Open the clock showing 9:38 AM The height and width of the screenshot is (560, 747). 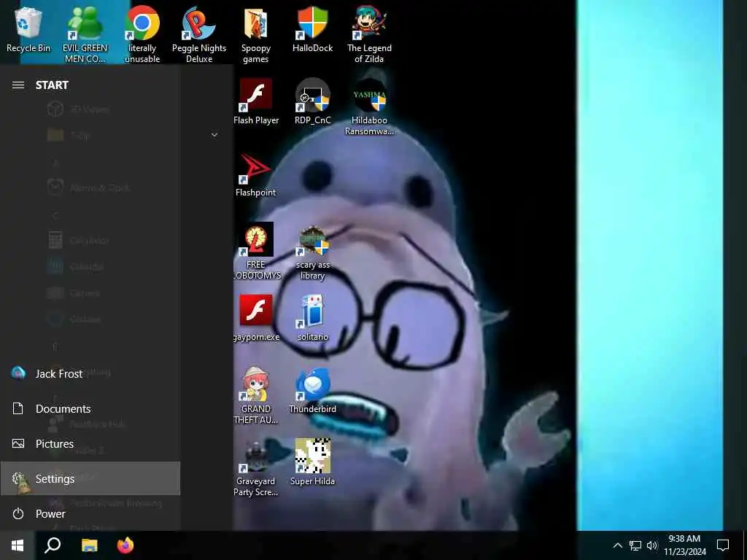click(x=684, y=545)
